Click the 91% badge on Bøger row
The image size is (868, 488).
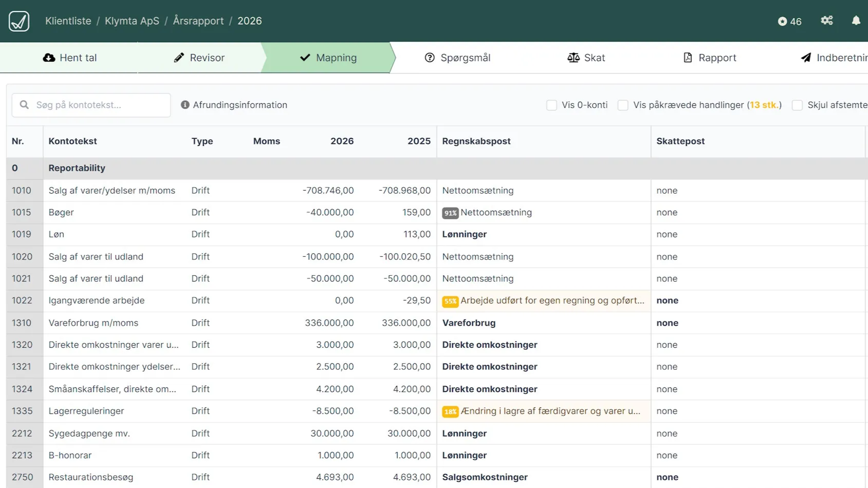[450, 213]
